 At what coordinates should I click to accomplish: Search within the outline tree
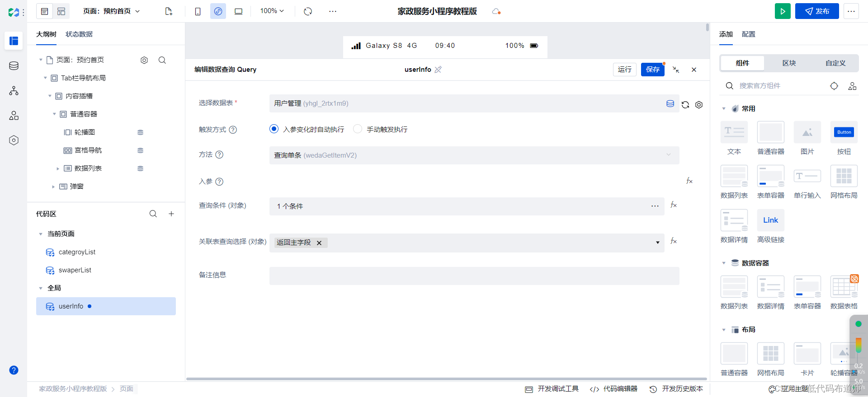click(162, 60)
